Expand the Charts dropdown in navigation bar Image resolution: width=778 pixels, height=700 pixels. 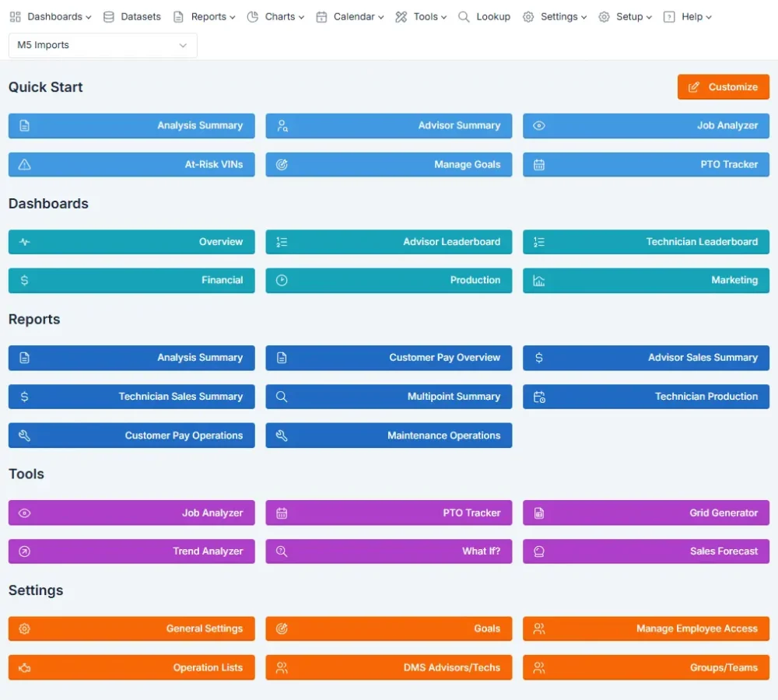click(275, 16)
